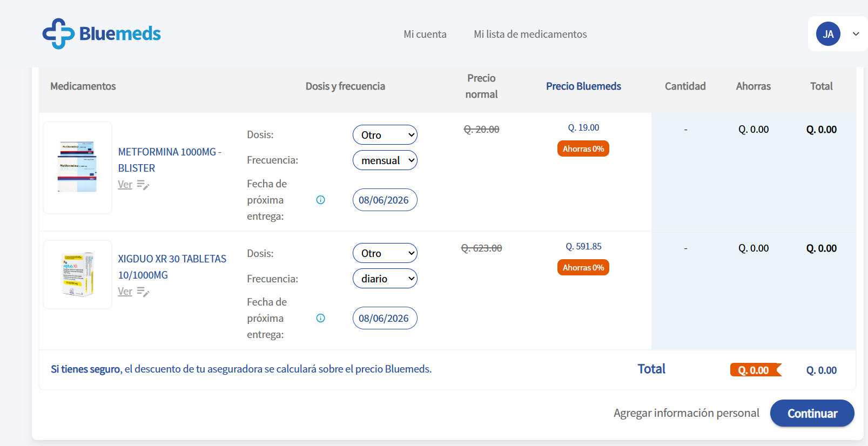Viewport: 868px width, 446px height.
Task: Go to Mi cuenta
Action: coord(425,34)
